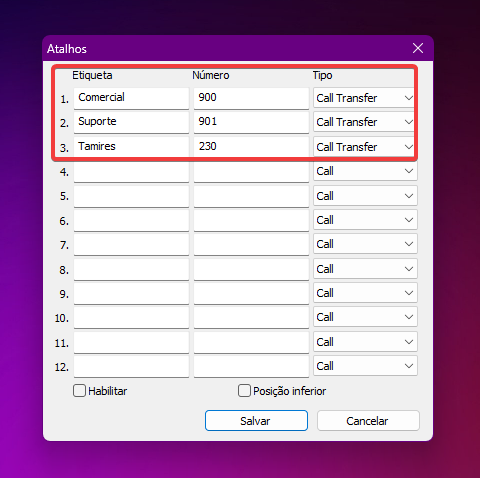Enable the Habilitar checkbox
Screen dimensions: 480x478
79,391
